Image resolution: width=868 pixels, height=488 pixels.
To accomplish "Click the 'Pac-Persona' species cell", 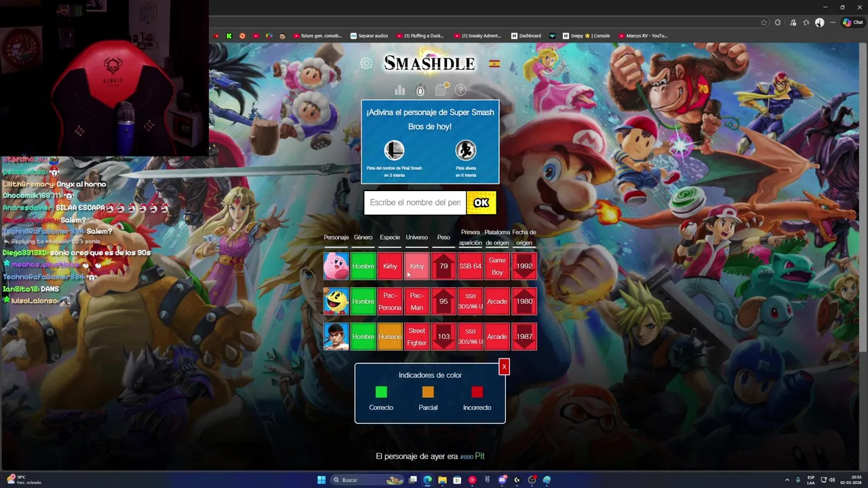I will pos(390,302).
